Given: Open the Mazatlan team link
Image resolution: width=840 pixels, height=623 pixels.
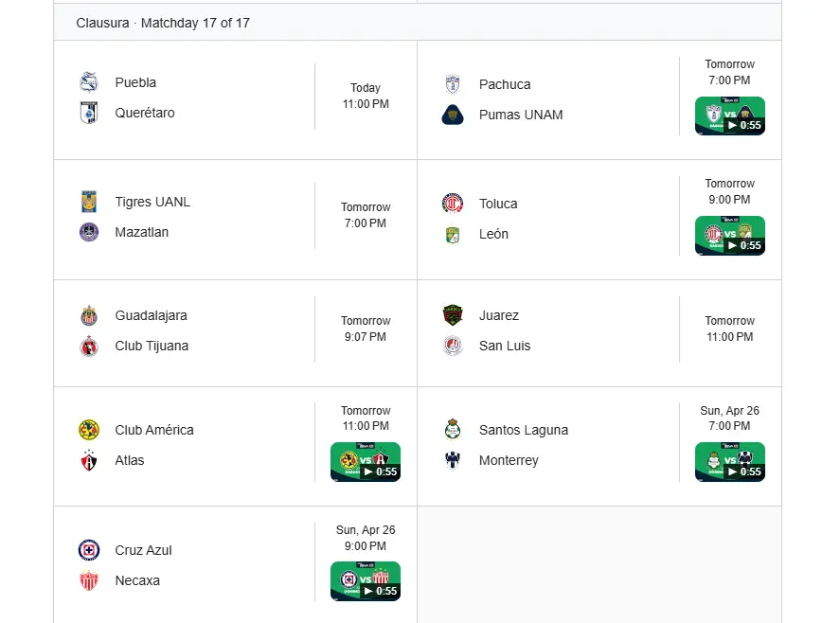Looking at the screenshot, I should coord(141,232).
